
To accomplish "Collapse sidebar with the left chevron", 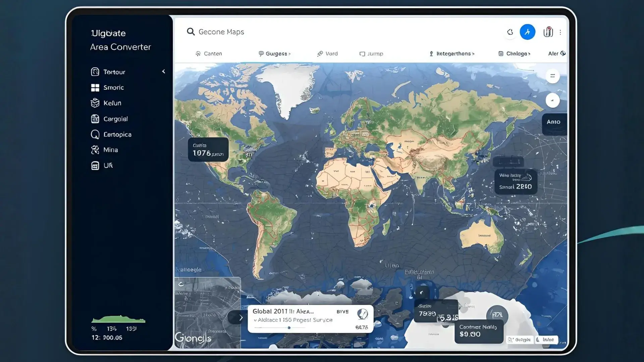I will coord(164,71).
